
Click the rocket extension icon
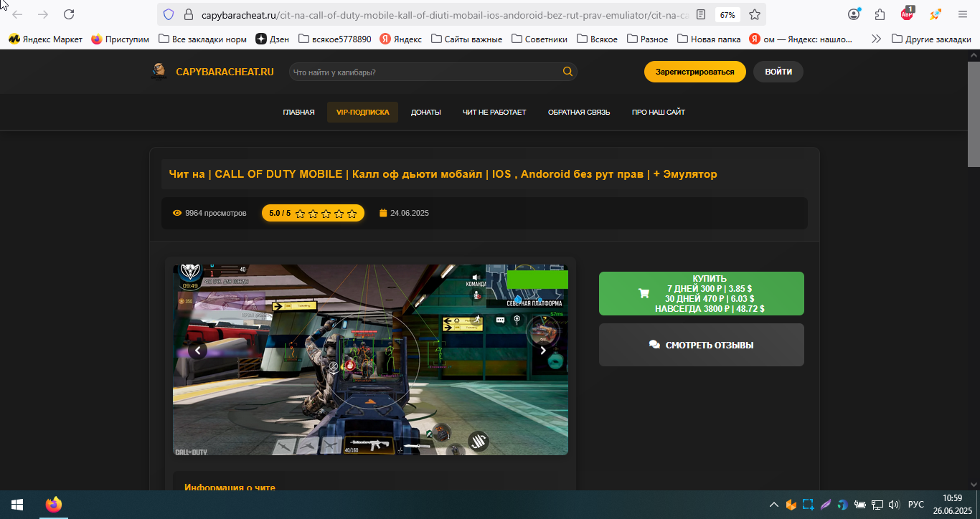[x=935, y=14]
